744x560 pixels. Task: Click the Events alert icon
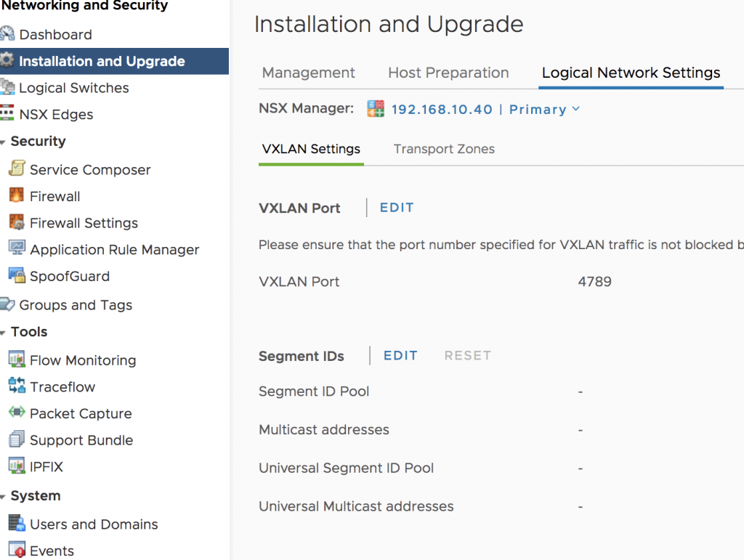pyautogui.click(x=17, y=550)
